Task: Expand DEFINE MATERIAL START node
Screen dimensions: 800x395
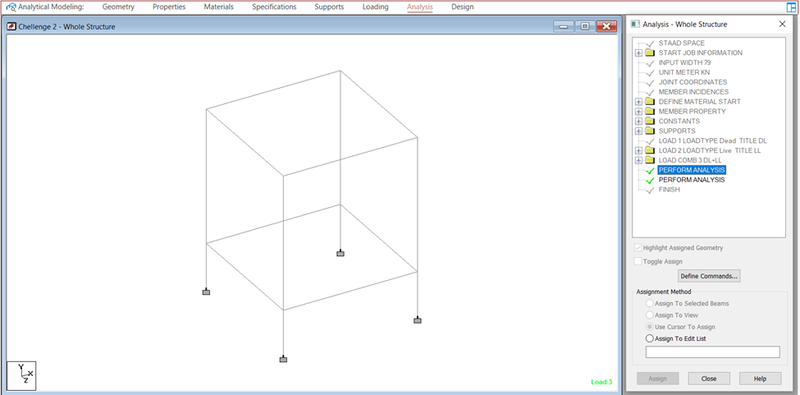Action: point(638,102)
